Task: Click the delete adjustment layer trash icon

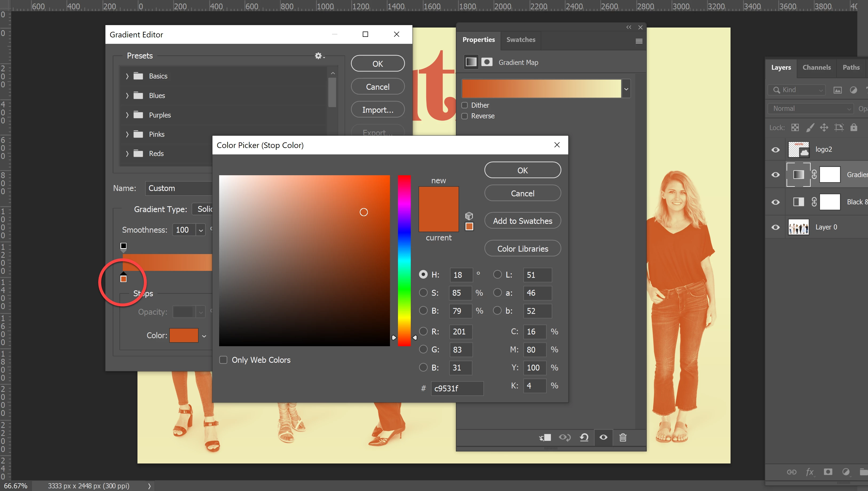Action: pyautogui.click(x=623, y=437)
